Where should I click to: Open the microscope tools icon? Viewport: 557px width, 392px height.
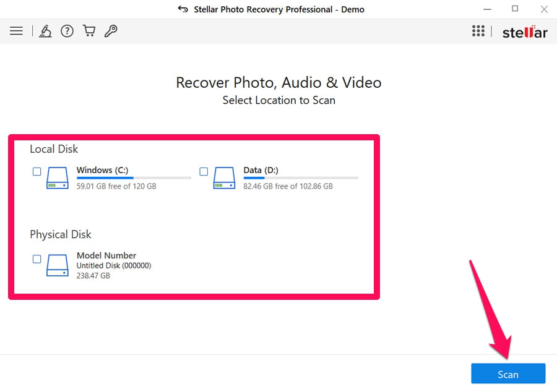(45, 31)
